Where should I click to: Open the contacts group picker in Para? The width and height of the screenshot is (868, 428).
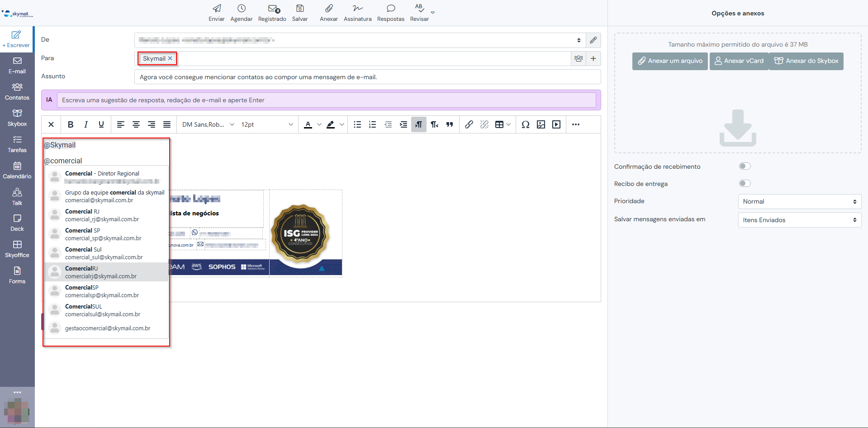(579, 58)
